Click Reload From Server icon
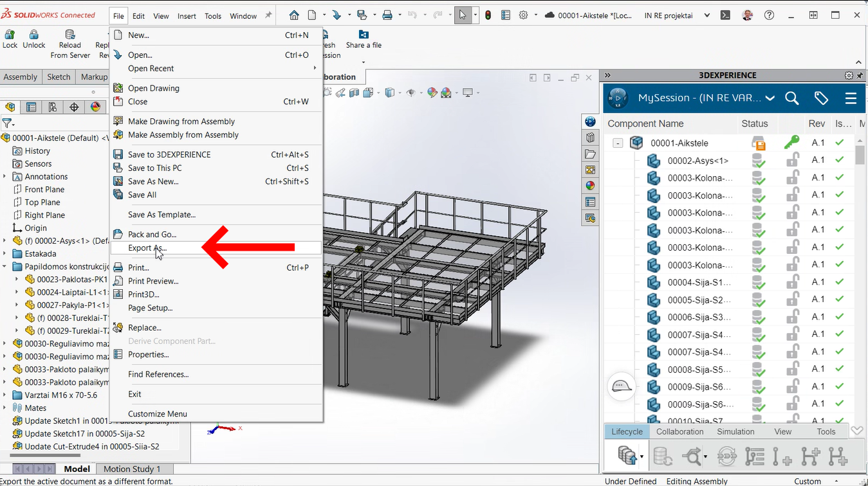 [69, 34]
